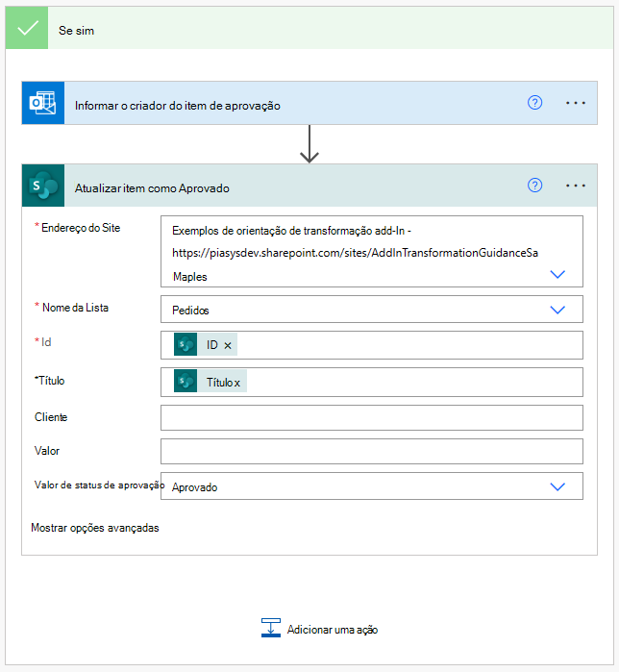The width and height of the screenshot is (619, 672).
Task: Click the empty area of the Título field
Action: click(x=413, y=382)
